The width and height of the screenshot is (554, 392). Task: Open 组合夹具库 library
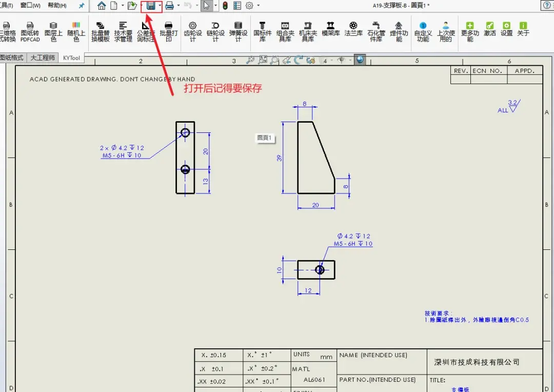coord(285,32)
